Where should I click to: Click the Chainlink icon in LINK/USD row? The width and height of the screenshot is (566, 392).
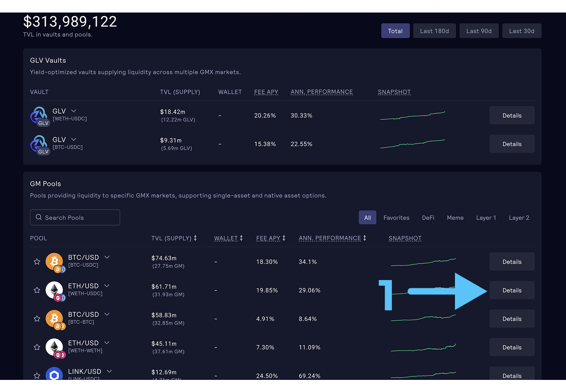[54, 374]
